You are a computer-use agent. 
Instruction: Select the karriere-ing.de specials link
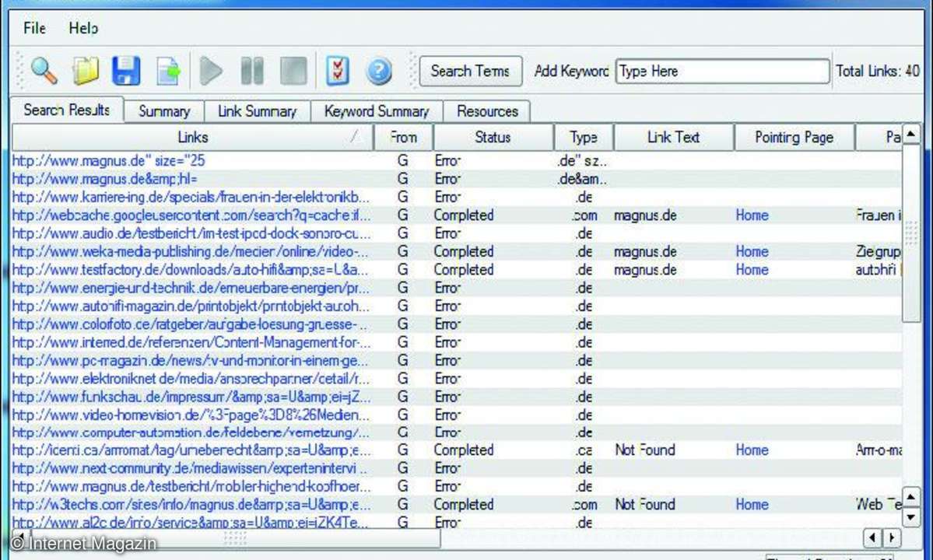pyautogui.click(x=191, y=198)
